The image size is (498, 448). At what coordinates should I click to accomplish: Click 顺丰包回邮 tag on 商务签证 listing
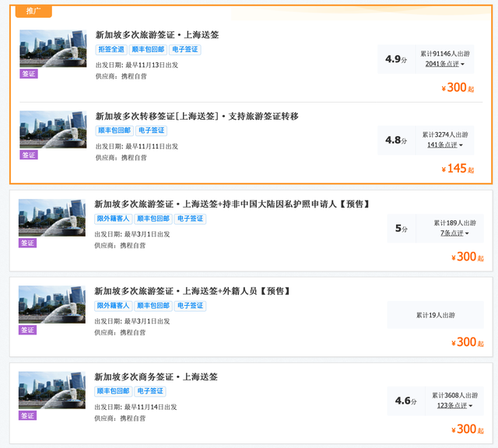[113, 391]
